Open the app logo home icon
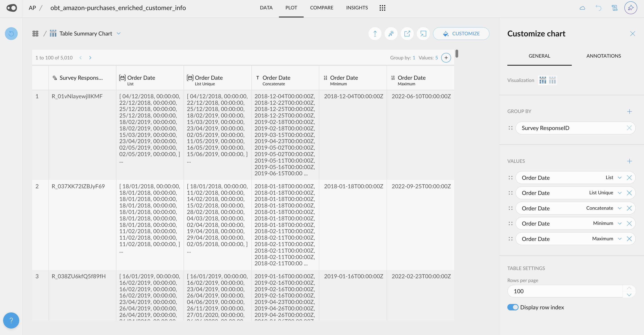This screenshot has width=644, height=335. (x=12, y=8)
